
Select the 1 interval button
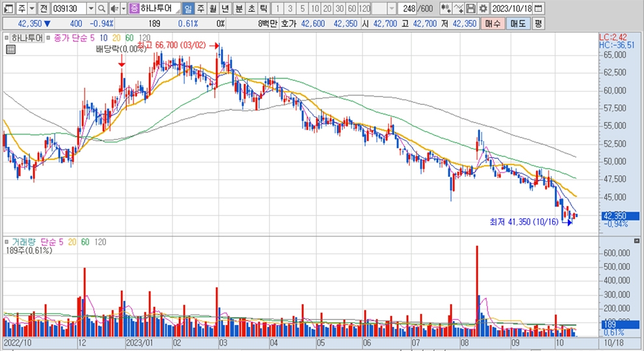click(278, 8)
